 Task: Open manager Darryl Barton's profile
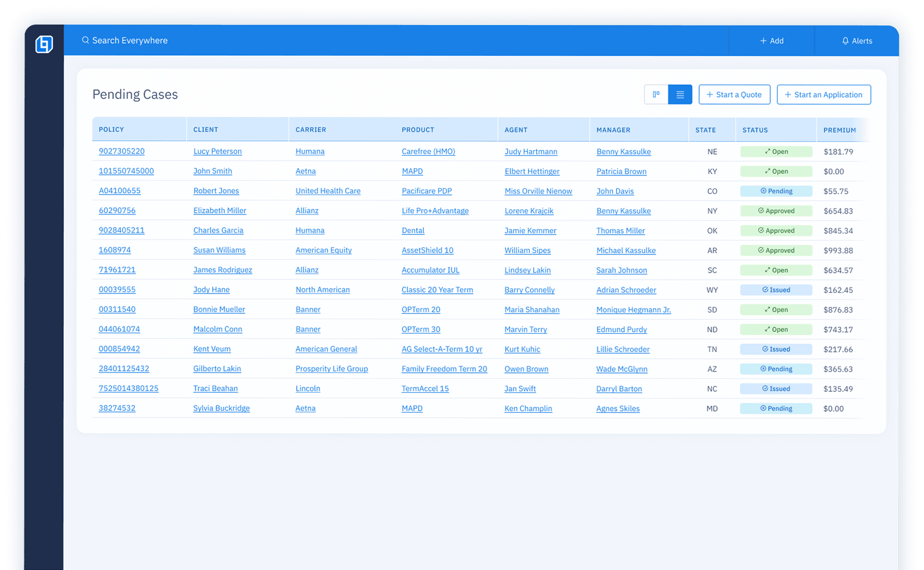[x=619, y=389]
